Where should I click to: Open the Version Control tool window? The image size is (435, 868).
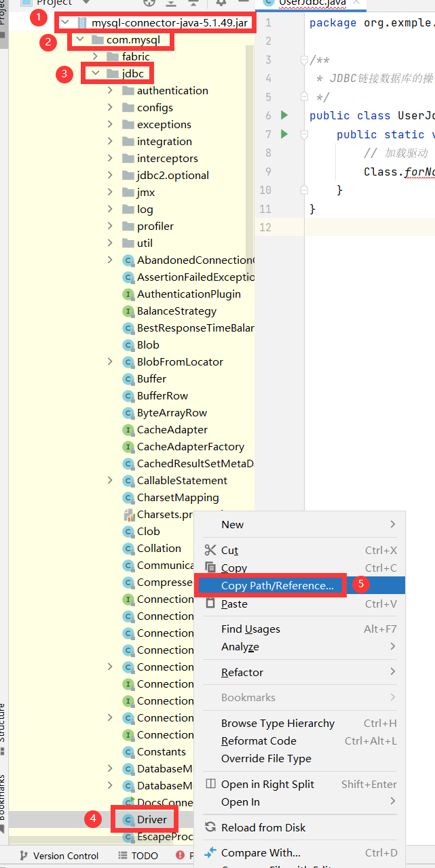(58, 855)
